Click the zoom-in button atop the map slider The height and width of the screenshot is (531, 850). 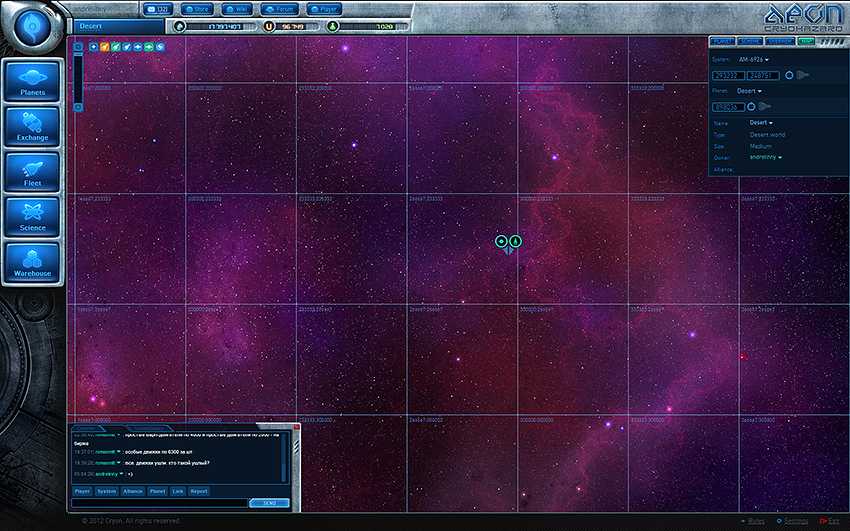click(78, 47)
